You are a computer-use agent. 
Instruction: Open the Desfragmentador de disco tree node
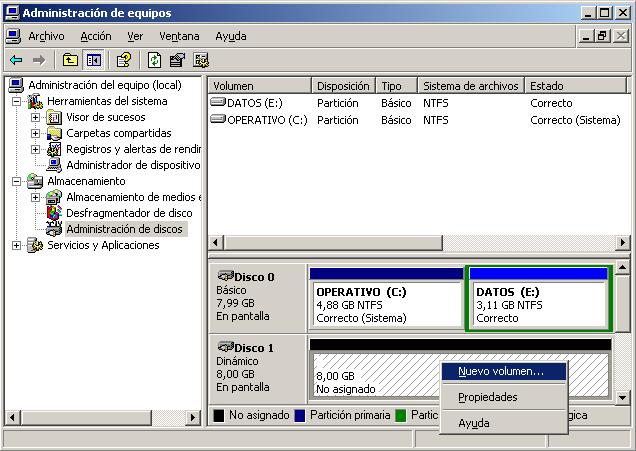[128, 213]
